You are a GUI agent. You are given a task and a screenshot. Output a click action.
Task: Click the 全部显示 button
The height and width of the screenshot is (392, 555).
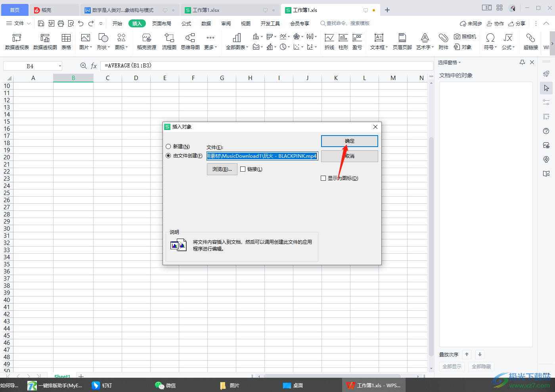452,367
